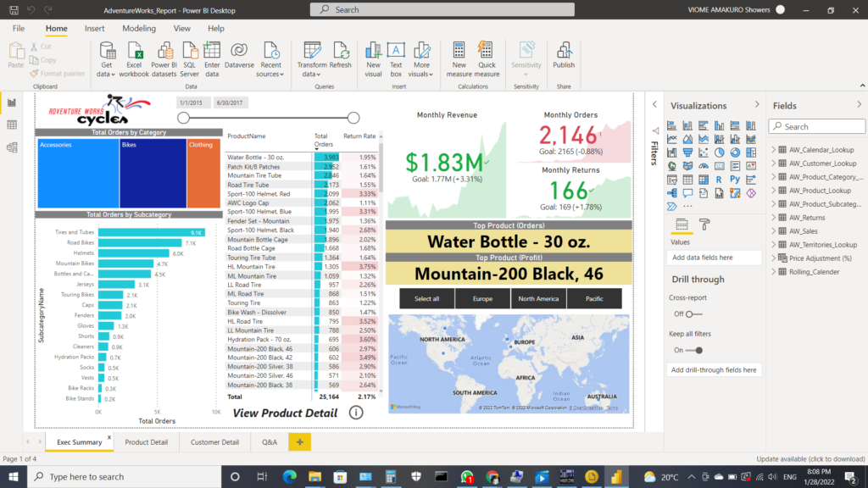Choose the area chart visual
This screenshot has width=868, height=488.
[687, 140]
